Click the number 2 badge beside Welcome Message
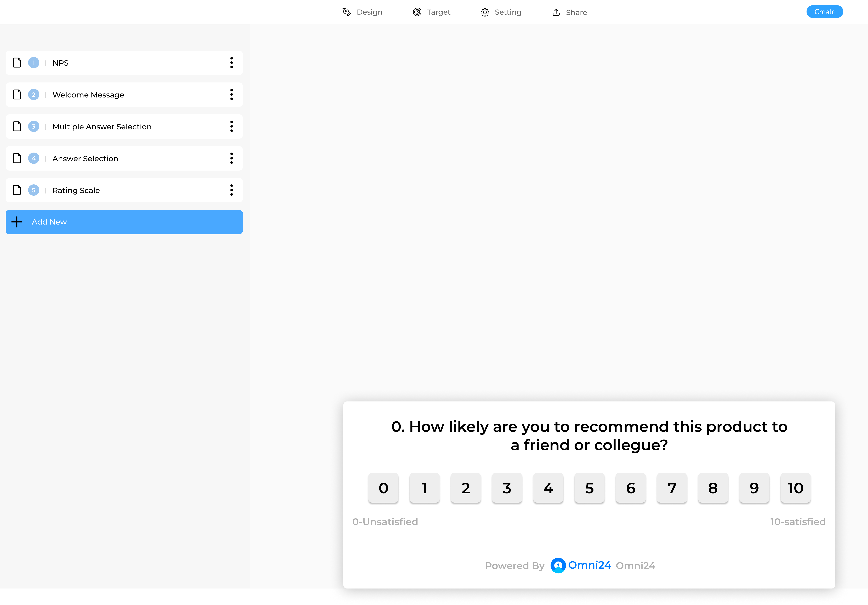 point(34,94)
